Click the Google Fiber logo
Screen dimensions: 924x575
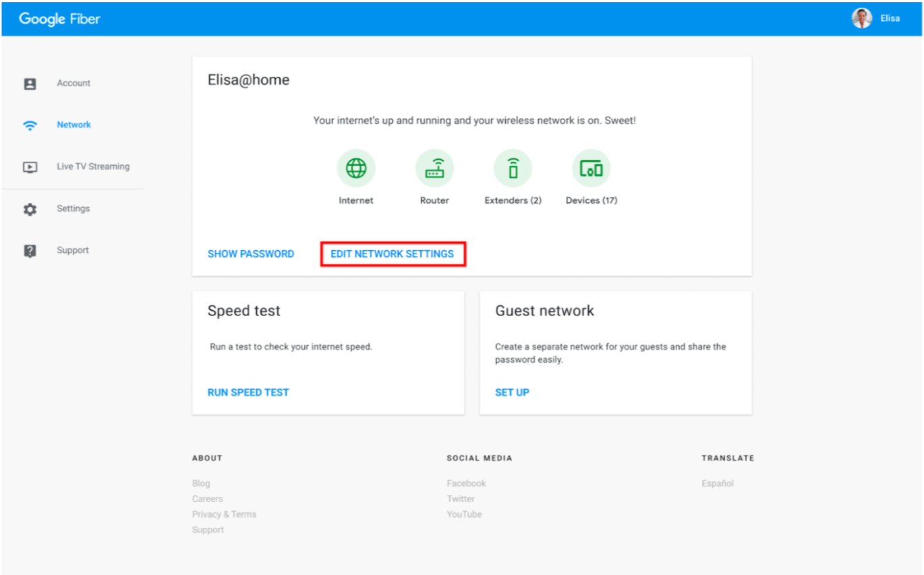point(59,18)
